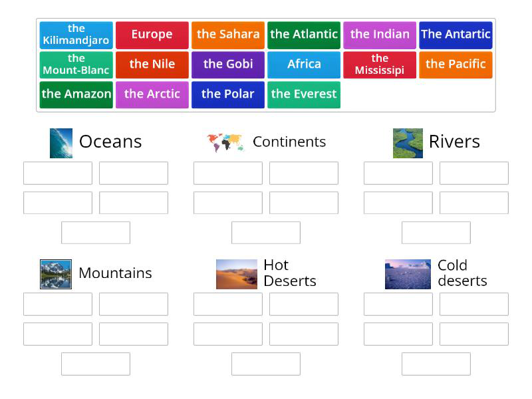Choose the 'the Atlantic' tile
532x399 pixels.
point(304,35)
